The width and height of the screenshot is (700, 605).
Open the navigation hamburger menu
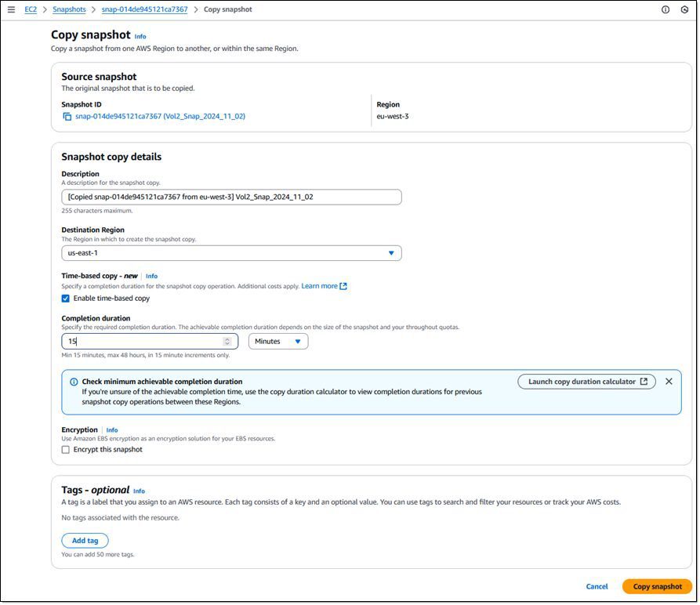(12, 9)
